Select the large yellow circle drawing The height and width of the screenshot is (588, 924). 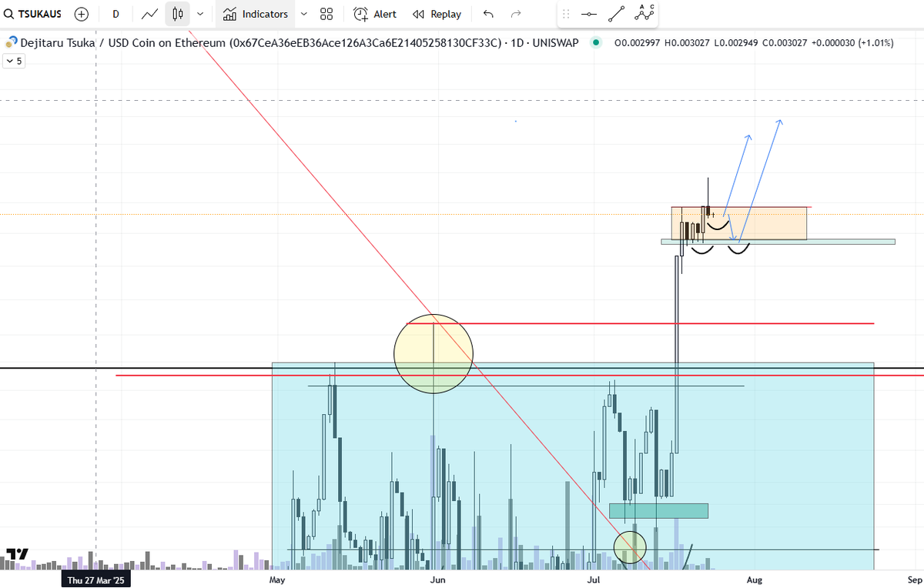(x=434, y=353)
